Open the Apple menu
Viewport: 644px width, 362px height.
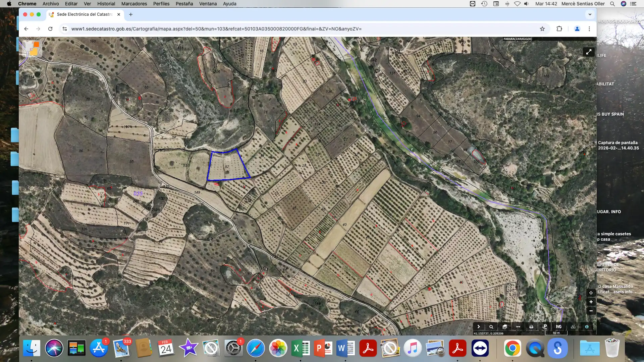(x=9, y=4)
